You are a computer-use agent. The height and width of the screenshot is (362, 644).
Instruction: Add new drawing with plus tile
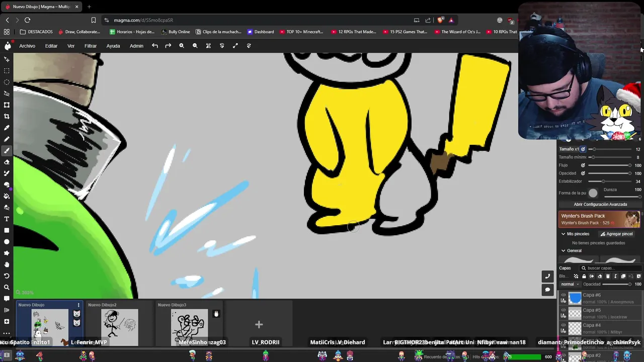[x=259, y=325]
